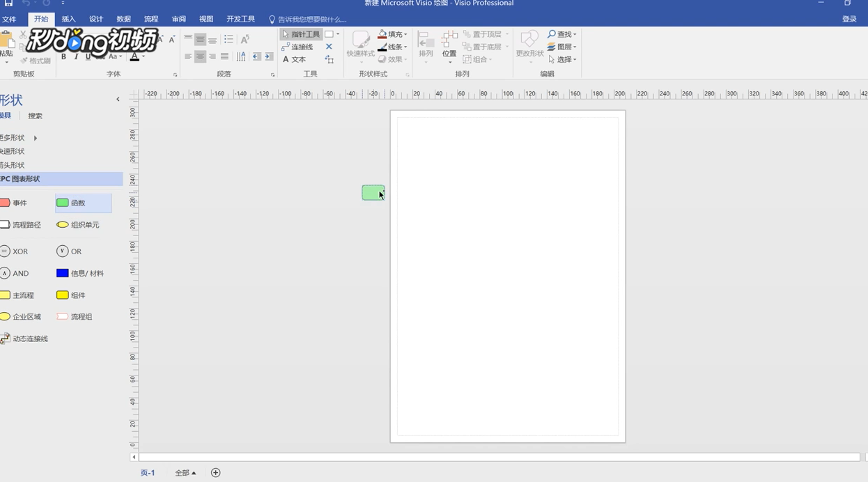Switch to the Developer (开发工具) tab
The image size is (868, 482).
point(241,20)
